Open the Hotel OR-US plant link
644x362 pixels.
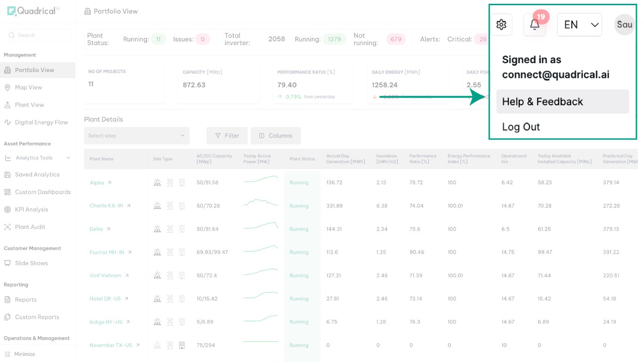105,299
